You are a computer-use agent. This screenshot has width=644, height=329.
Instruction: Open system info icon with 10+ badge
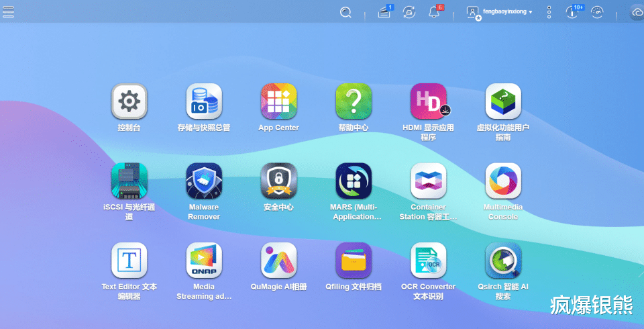pos(574,11)
